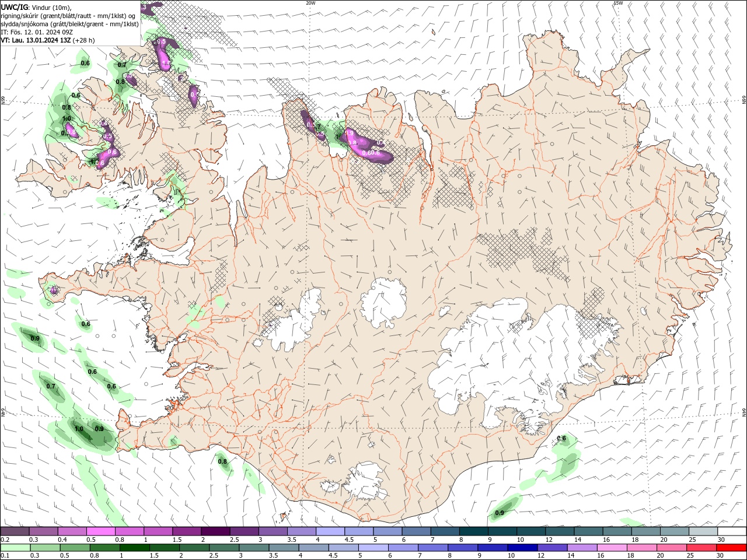
Task: Select the palest green rain swatch between 0.1 and 0.3
Action: coord(15,548)
